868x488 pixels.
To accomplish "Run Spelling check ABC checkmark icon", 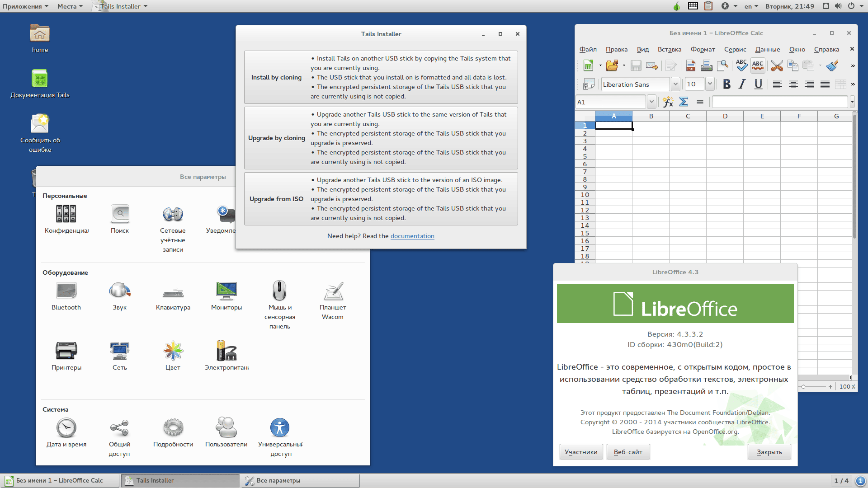I will click(742, 66).
